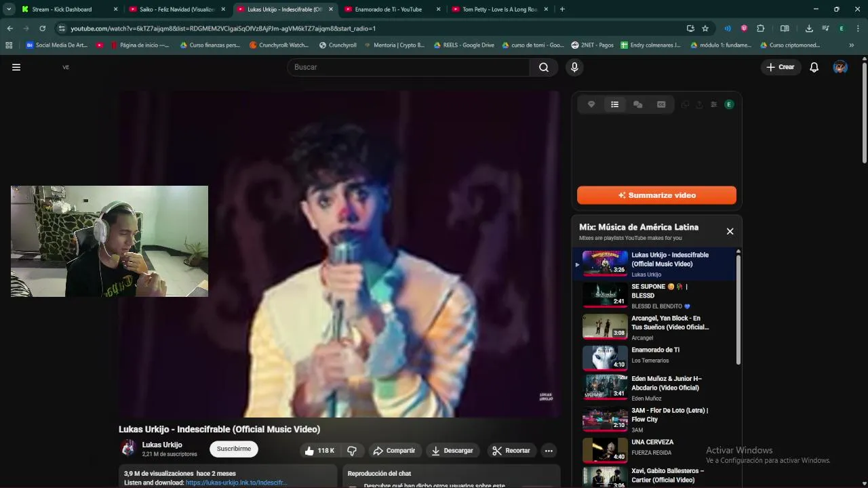Click the Summarize video button

click(656, 195)
